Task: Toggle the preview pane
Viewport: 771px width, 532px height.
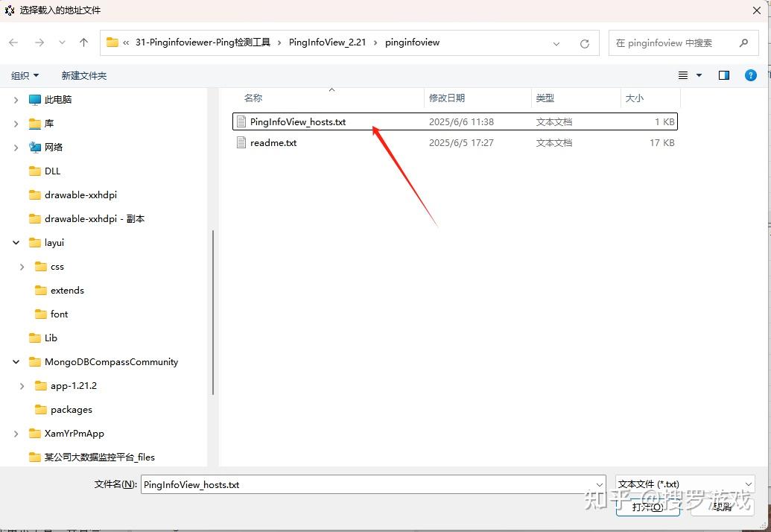Action: pyautogui.click(x=723, y=75)
